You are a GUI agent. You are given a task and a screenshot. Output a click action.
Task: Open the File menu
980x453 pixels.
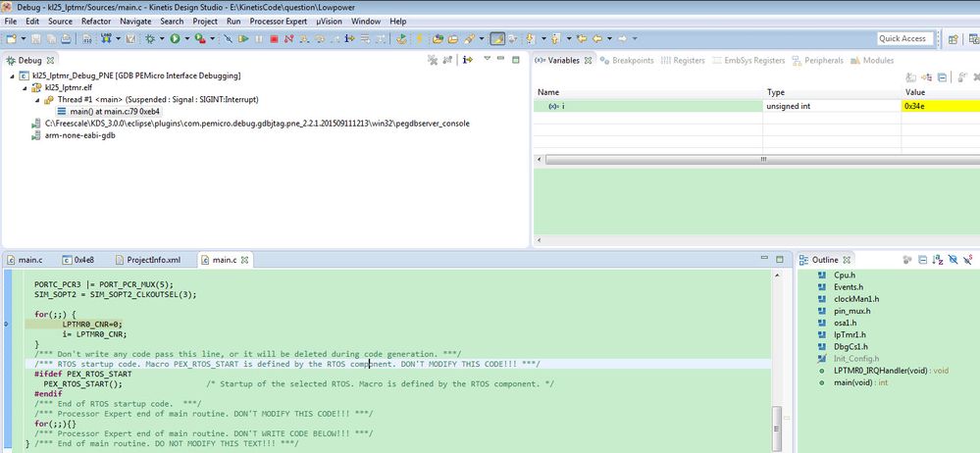point(10,22)
